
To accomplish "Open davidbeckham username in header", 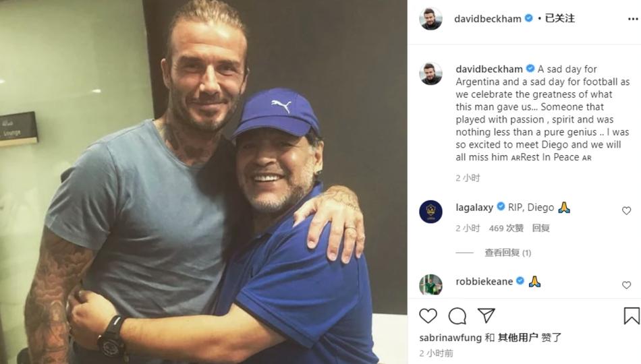I will pos(488,19).
